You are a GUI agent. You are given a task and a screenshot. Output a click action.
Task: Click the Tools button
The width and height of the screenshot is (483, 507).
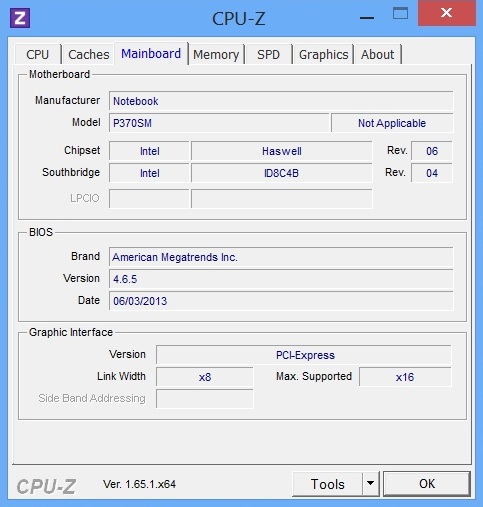click(327, 484)
